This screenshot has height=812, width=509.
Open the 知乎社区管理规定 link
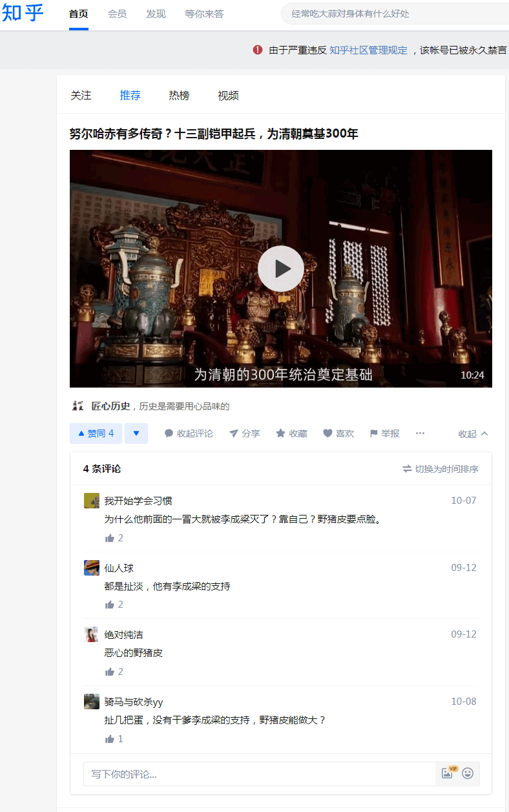tap(368, 50)
